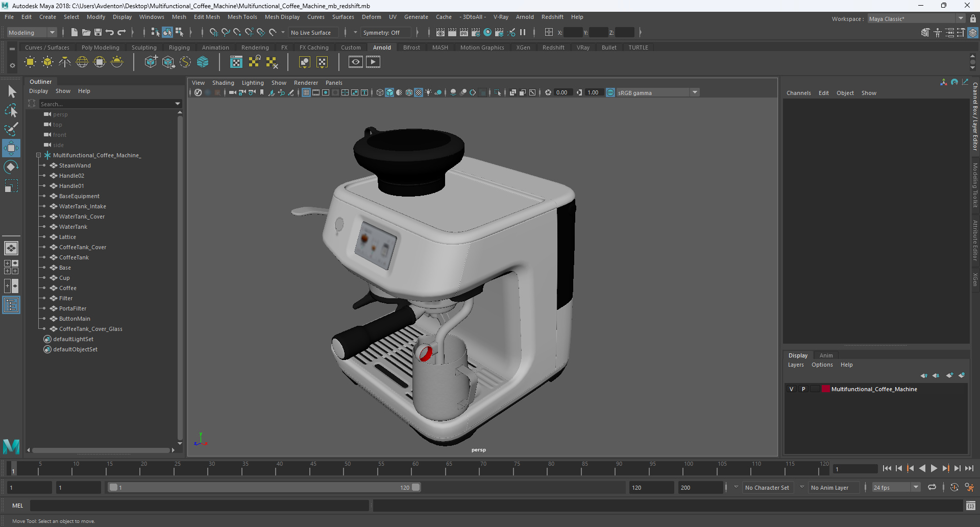
Task: Collapse the Multifunctional_Coffee_Machine_ group in Outliner
Action: pyautogui.click(x=38, y=155)
